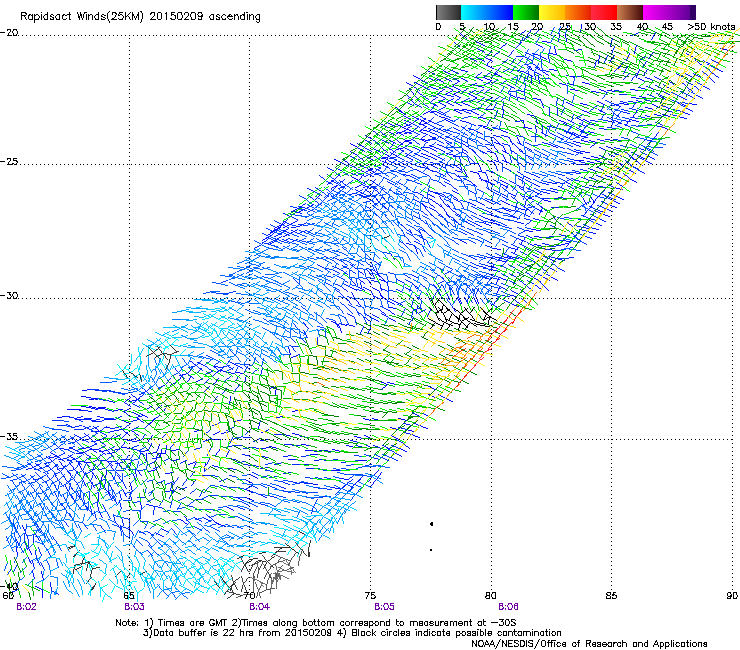Image resolution: width=740 pixels, height=650 pixels.
Task: Click the '65' longitude axis label
Action: 129,596
